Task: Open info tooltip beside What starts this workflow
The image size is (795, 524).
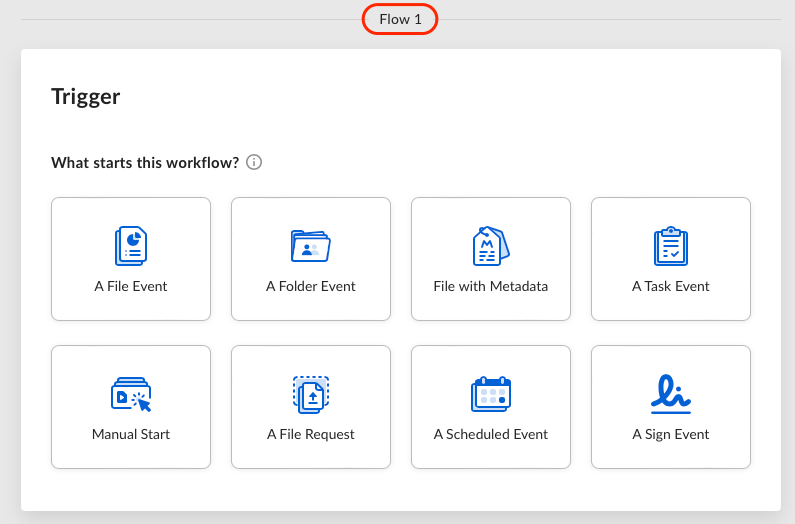Action: (254, 162)
